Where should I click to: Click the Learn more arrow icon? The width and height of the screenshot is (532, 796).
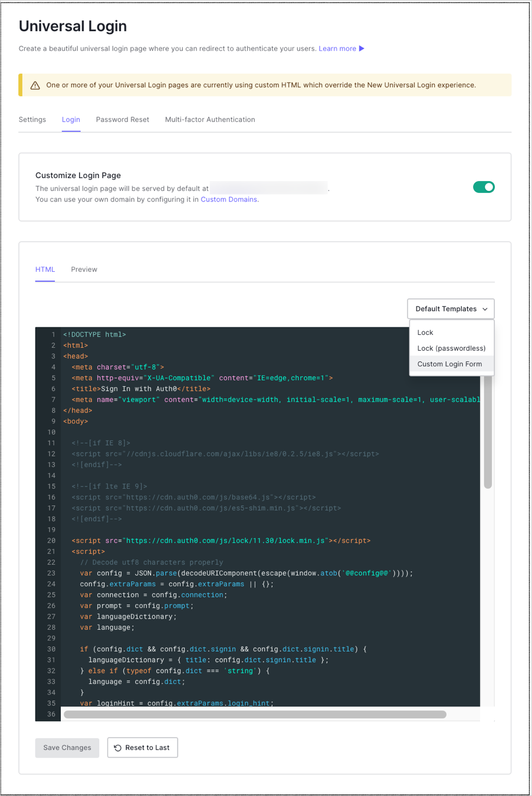[361, 49]
